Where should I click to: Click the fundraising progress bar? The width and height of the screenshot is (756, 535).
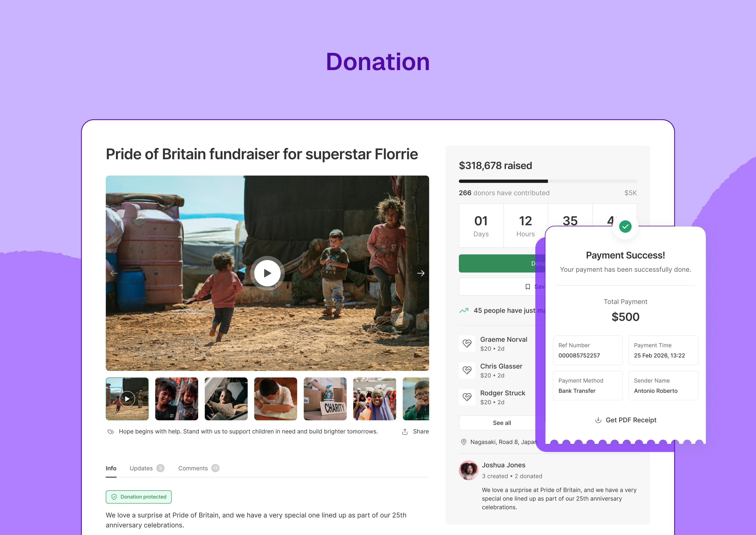(x=548, y=181)
